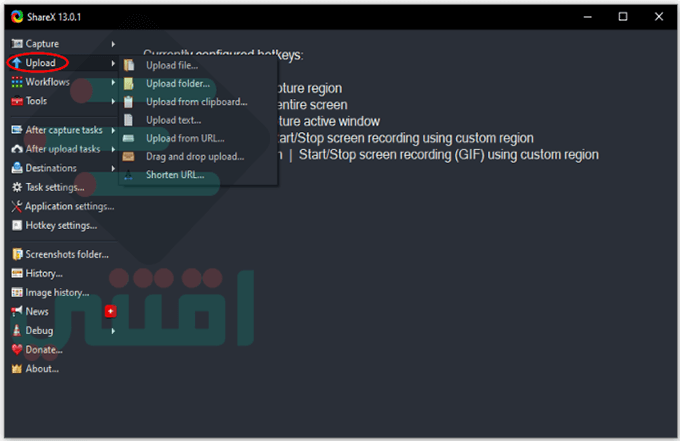Expand the Debug submenu arrow

point(113,331)
